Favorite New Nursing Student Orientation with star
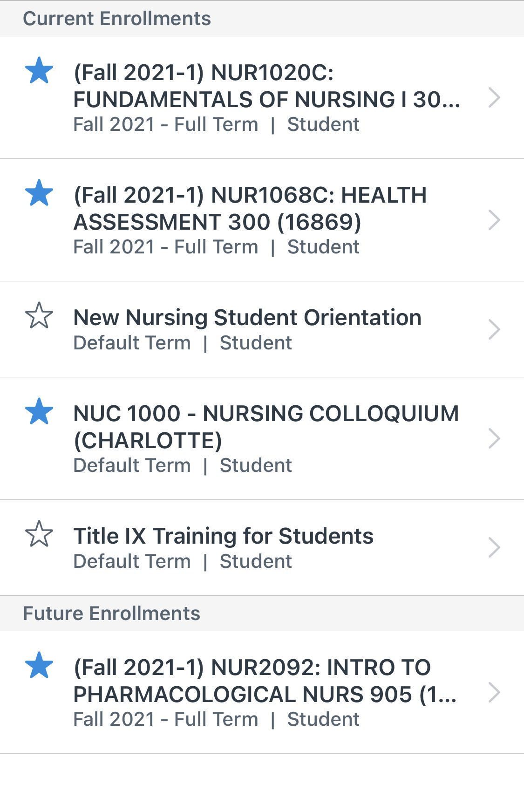Image resolution: width=524 pixels, height=812 pixels. tap(39, 316)
